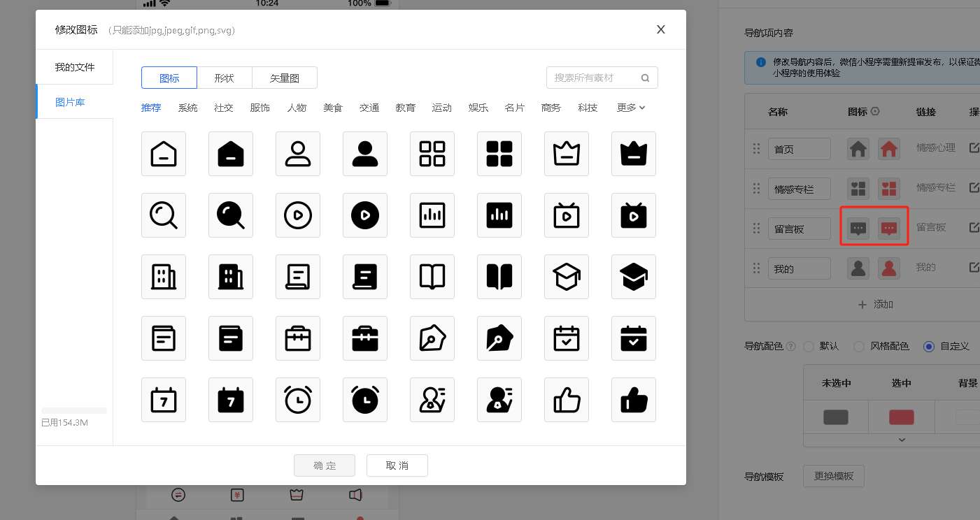The height and width of the screenshot is (520, 980).
Task: Choose the filled briefcase icon
Action: [x=365, y=338]
